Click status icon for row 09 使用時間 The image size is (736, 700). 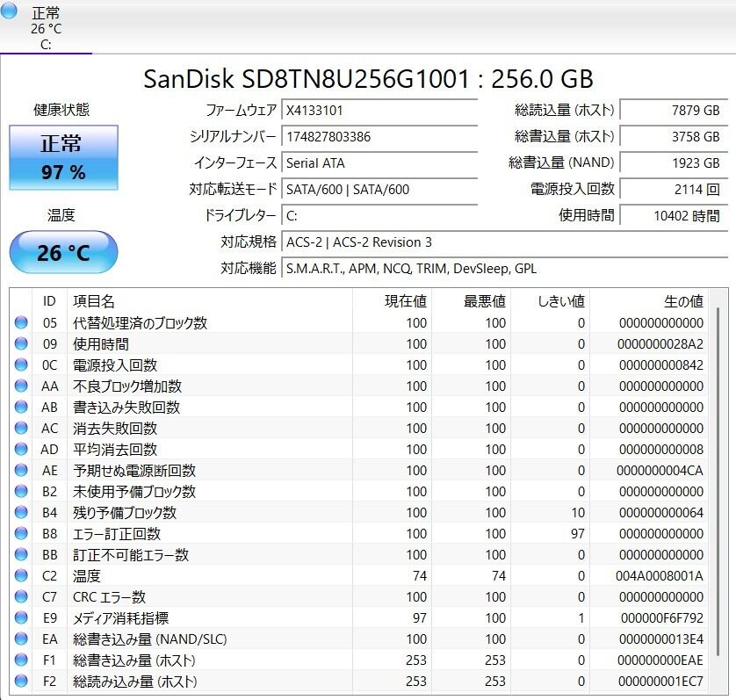[x=21, y=343]
